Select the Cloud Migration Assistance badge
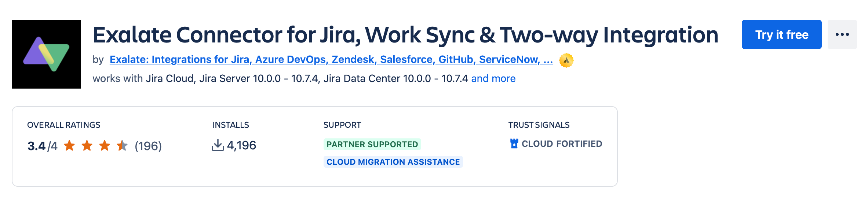This screenshot has width=868, height=205. [393, 162]
